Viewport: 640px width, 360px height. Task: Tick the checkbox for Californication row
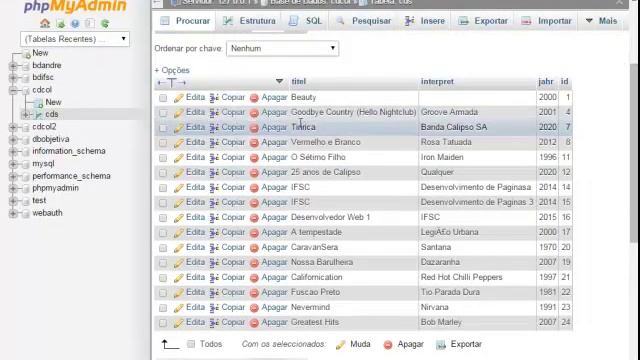pyautogui.click(x=163, y=278)
